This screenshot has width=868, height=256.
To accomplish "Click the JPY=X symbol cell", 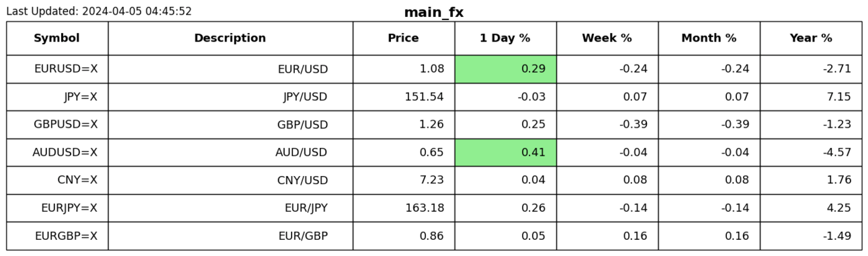I will point(57,97).
